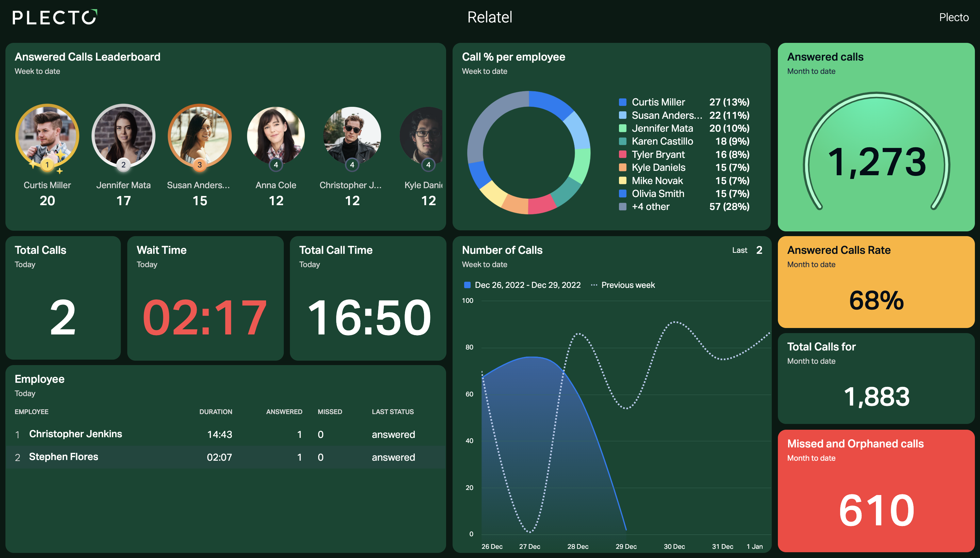The width and height of the screenshot is (980, 558).
Task: Toggle the Curtis Miller legend color square
Action: coord(623,102)
